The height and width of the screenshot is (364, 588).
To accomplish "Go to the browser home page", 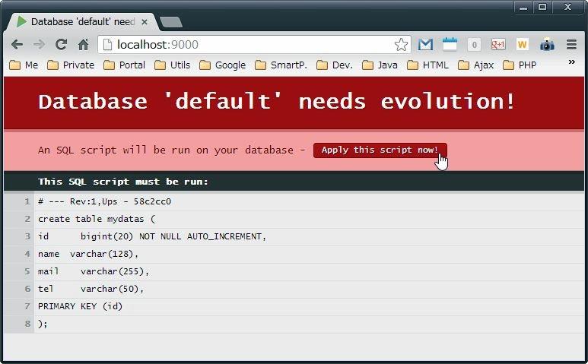I will [83, 45].
